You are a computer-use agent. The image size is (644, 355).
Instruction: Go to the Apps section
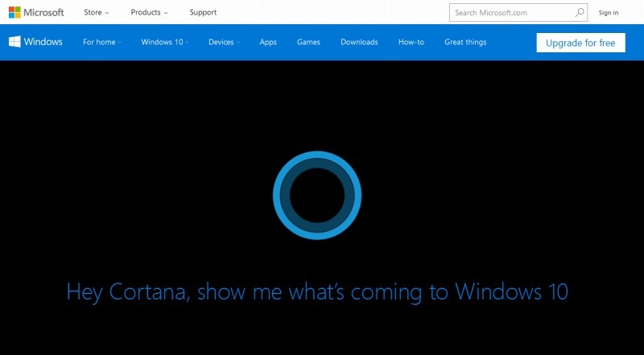point(268,43)
